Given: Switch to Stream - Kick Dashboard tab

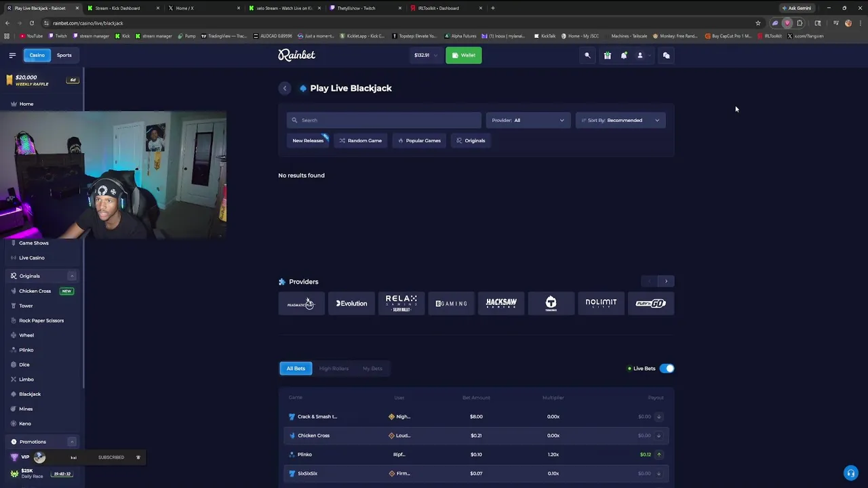Looking at the screenshot, I should [122, 8].
